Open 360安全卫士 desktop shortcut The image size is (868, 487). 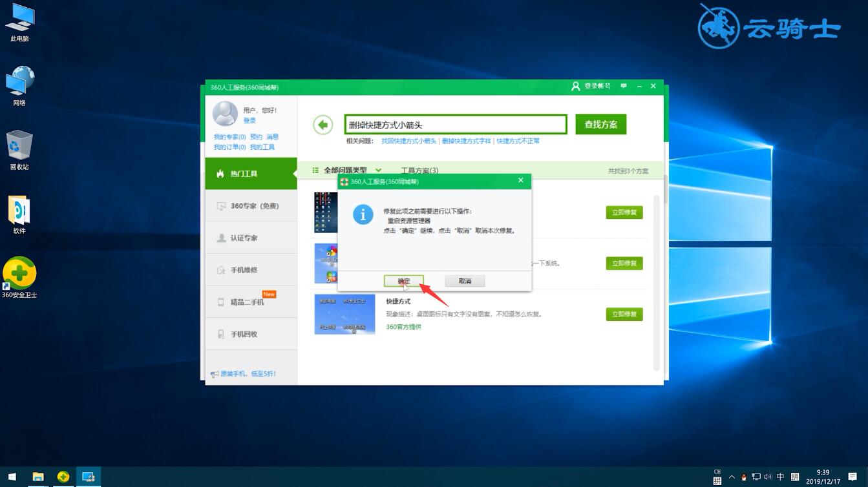pyautogui.click(x=19, y=278)
